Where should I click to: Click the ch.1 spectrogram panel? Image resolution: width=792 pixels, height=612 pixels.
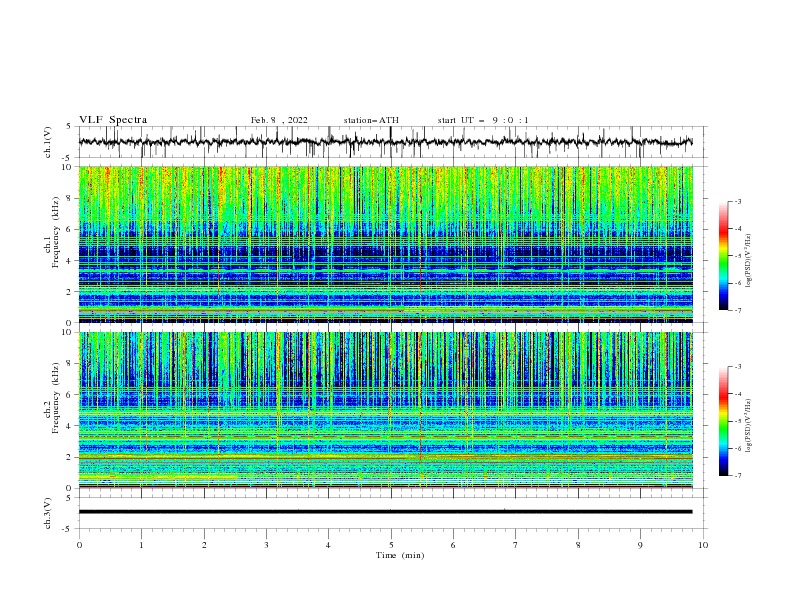(386, 244)
